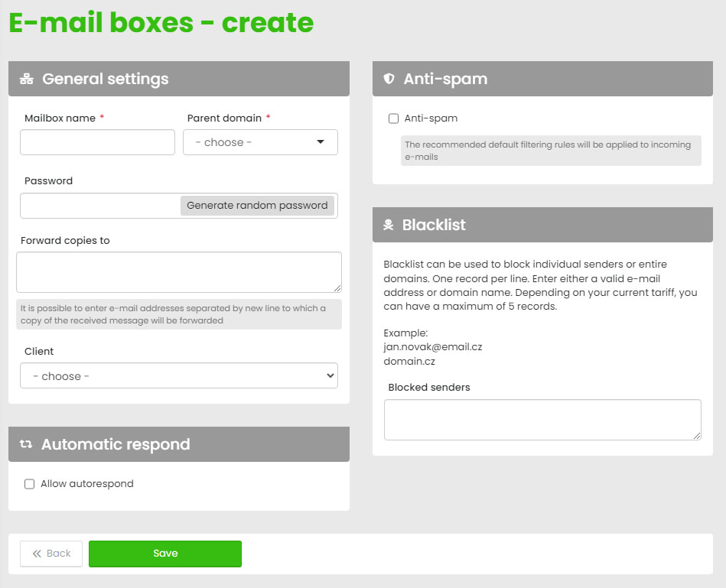Expand the Client select list

coord(179,376)
